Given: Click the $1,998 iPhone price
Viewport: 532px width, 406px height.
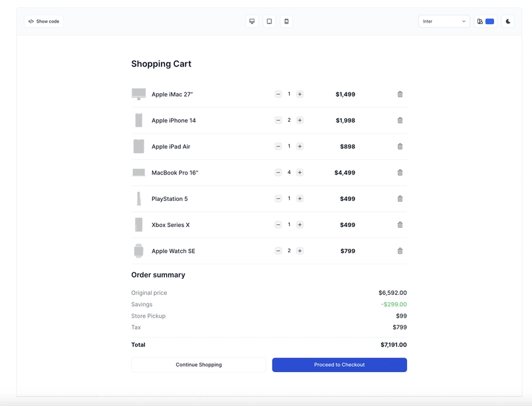Looking at the screenshot, I should (345, 120).
